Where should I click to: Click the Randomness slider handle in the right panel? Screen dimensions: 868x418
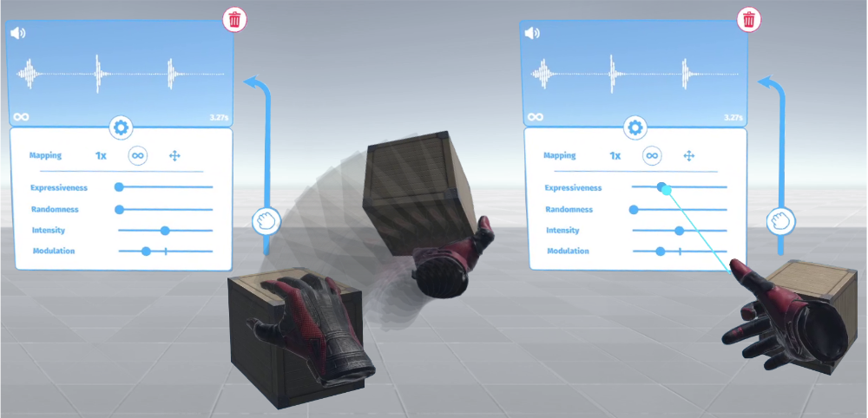tap(634, 209)
